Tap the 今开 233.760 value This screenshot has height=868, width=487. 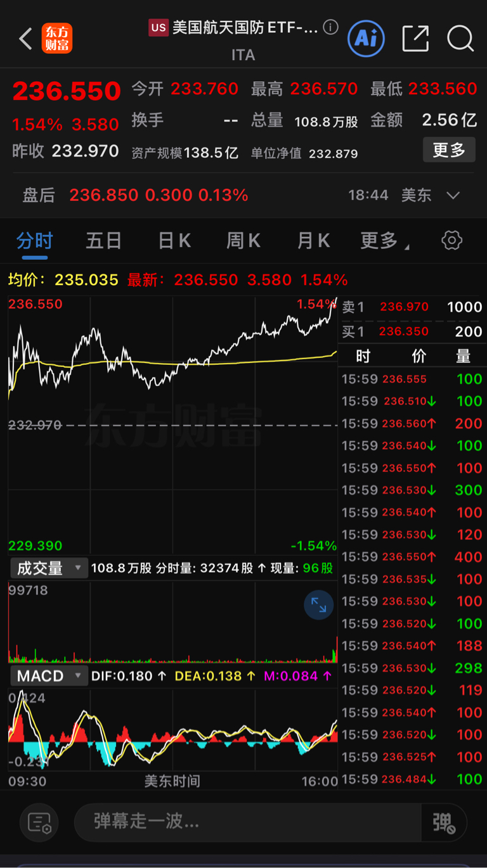click(205, 89)
